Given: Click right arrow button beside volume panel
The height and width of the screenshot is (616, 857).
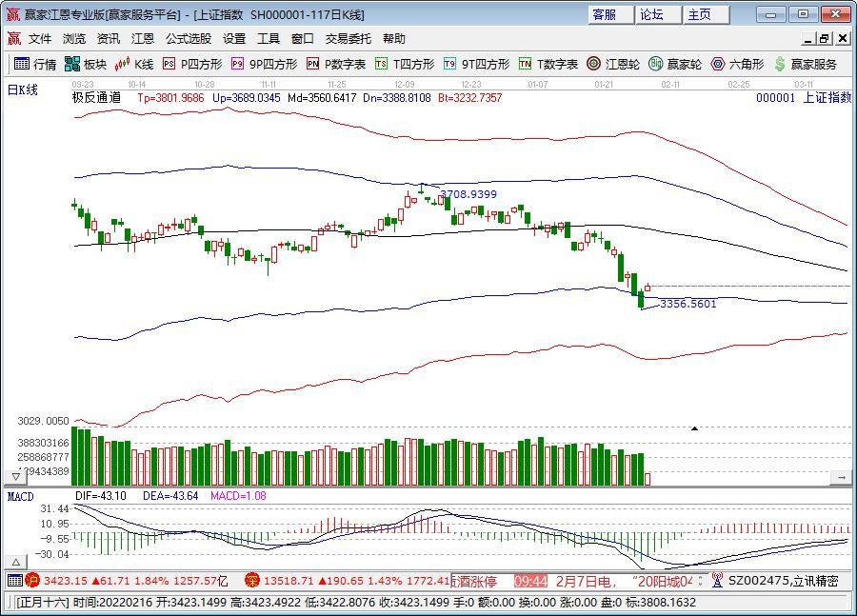Looking at the screenshot, I should [841, 477].
